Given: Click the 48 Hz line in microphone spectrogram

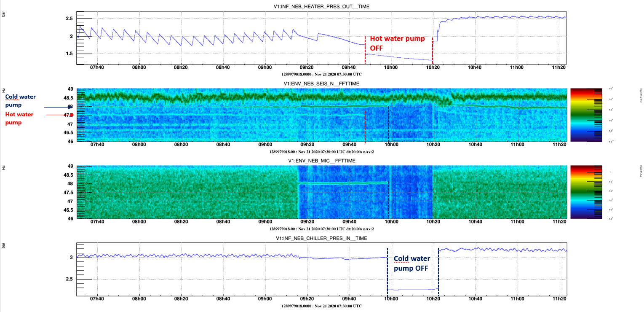Looking at the screenshot, I should pyautogui.click(x=343, y=183).
